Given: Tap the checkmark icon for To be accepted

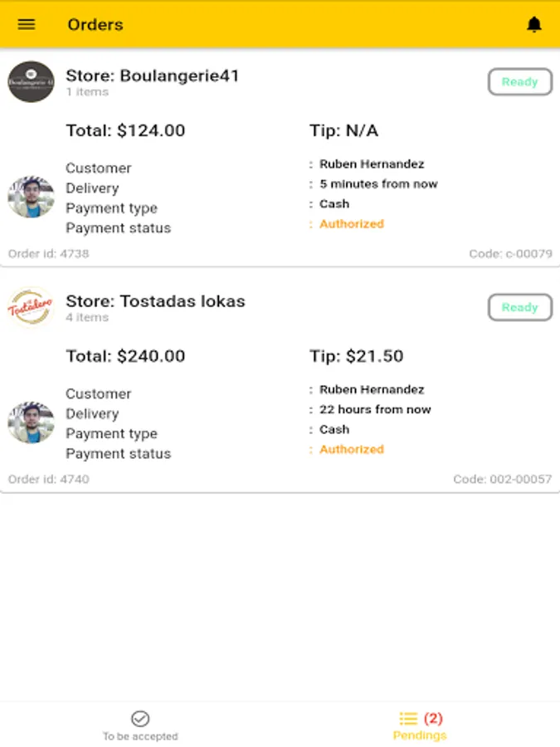Looking at the screenshot, I should [x=140, y=719].
